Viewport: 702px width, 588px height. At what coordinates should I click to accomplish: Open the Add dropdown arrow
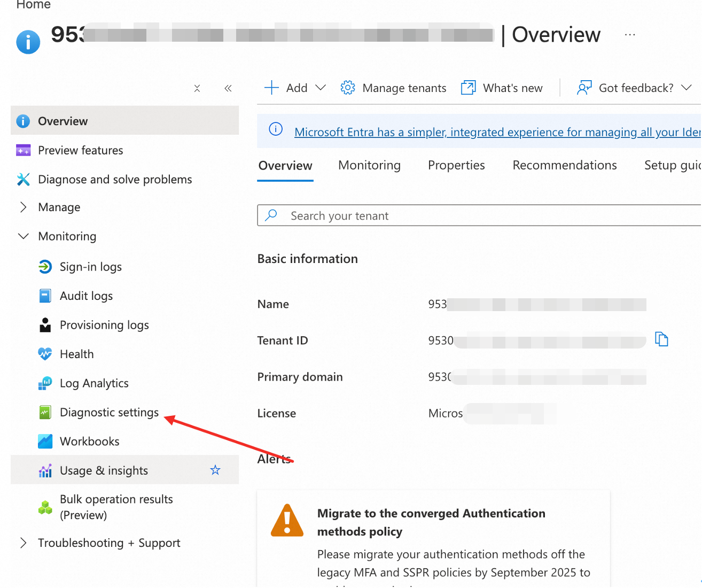[x=321, y=88]
